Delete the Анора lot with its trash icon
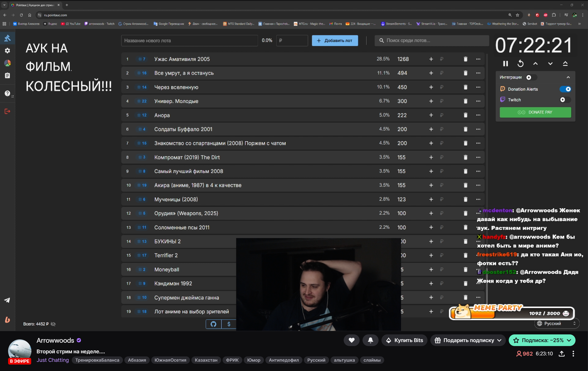 465,115
